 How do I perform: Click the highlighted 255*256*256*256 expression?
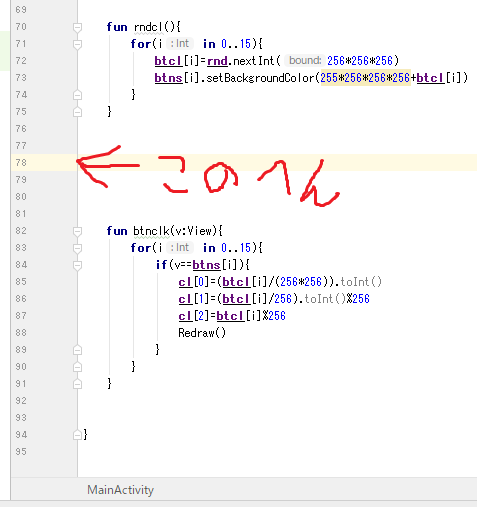(x=365, y=78)
